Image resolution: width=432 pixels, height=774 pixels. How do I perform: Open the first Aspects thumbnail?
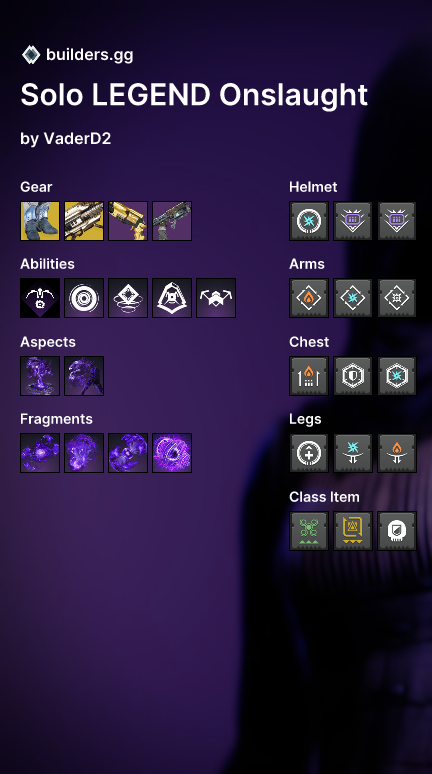tap(40, 376)
